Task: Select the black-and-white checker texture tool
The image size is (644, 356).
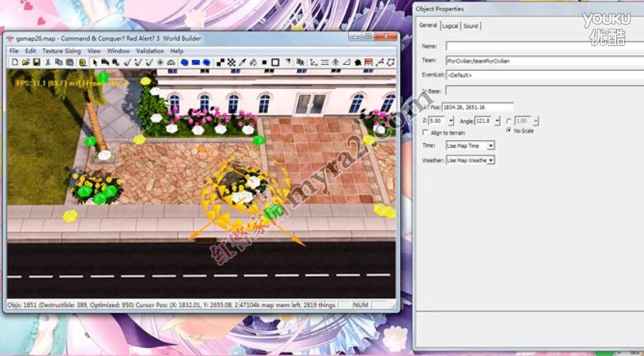Action: pos(231,62)
